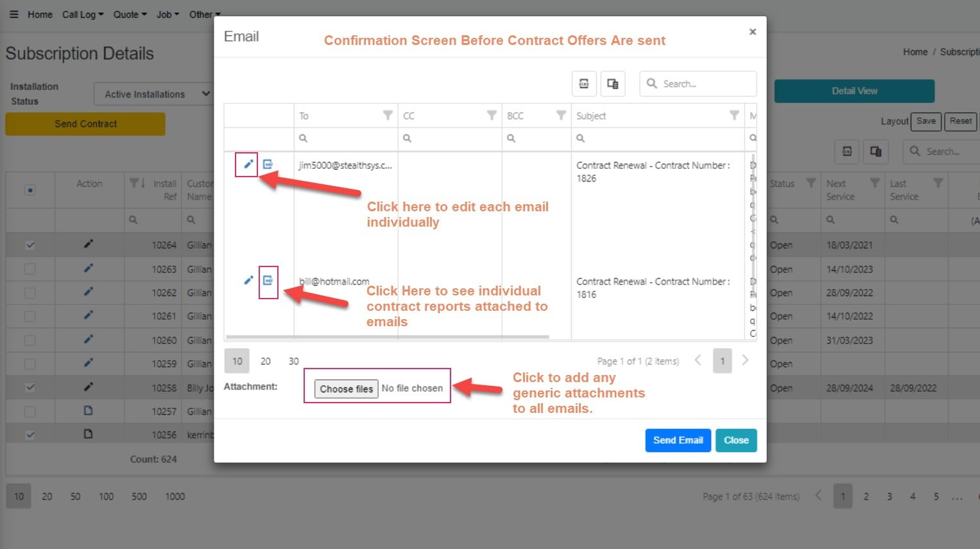Open the Job menu
The height and width of the screenshot is (549, 980).
pyautogui.click(x=168, y=14)
